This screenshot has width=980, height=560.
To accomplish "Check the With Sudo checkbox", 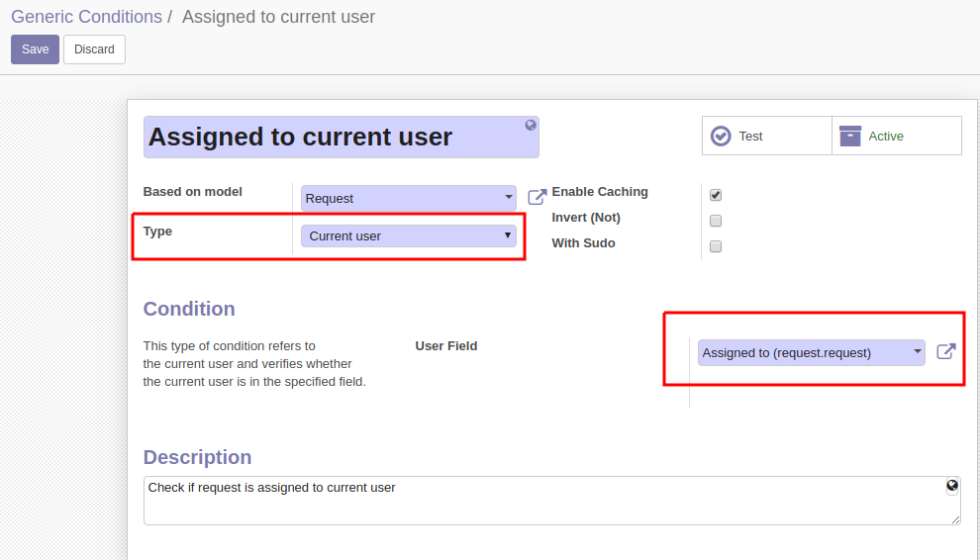I will pos(716,246).
